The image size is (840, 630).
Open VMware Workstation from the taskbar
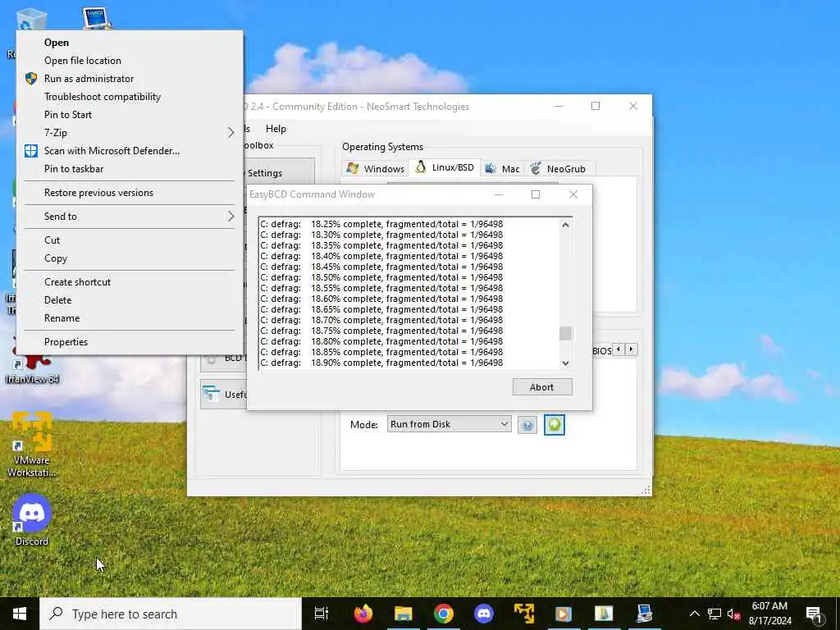tap(524, 614)
